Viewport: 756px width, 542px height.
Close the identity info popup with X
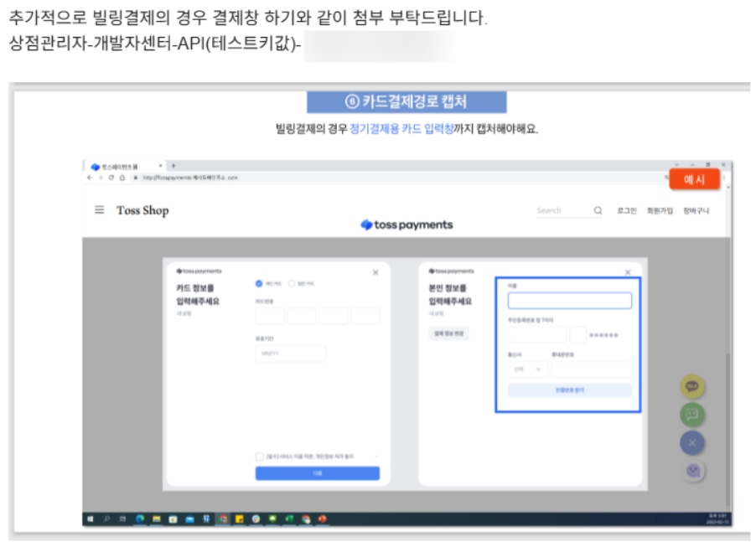tap(628, 273)
